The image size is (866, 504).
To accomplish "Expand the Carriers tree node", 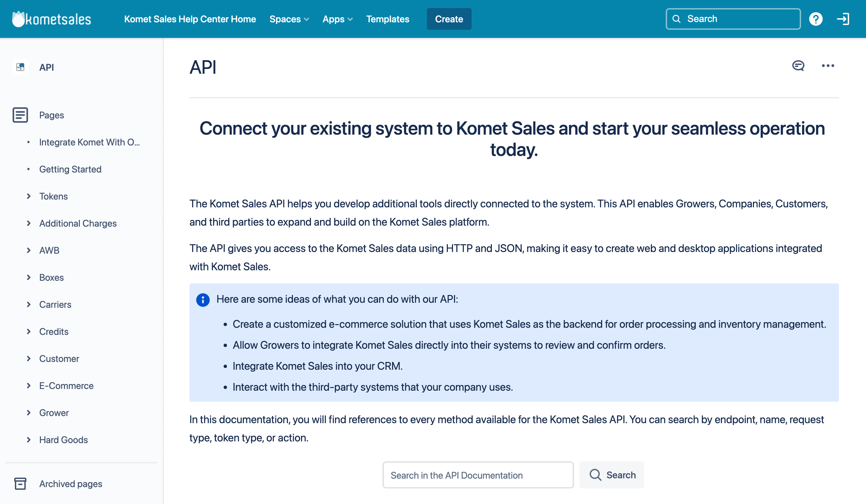I will 29,304.
